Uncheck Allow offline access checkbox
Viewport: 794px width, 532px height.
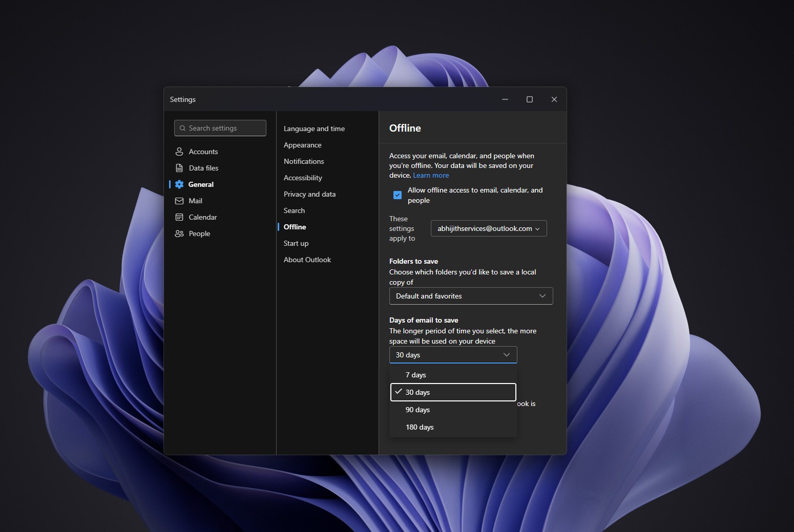tap(398, 195)
